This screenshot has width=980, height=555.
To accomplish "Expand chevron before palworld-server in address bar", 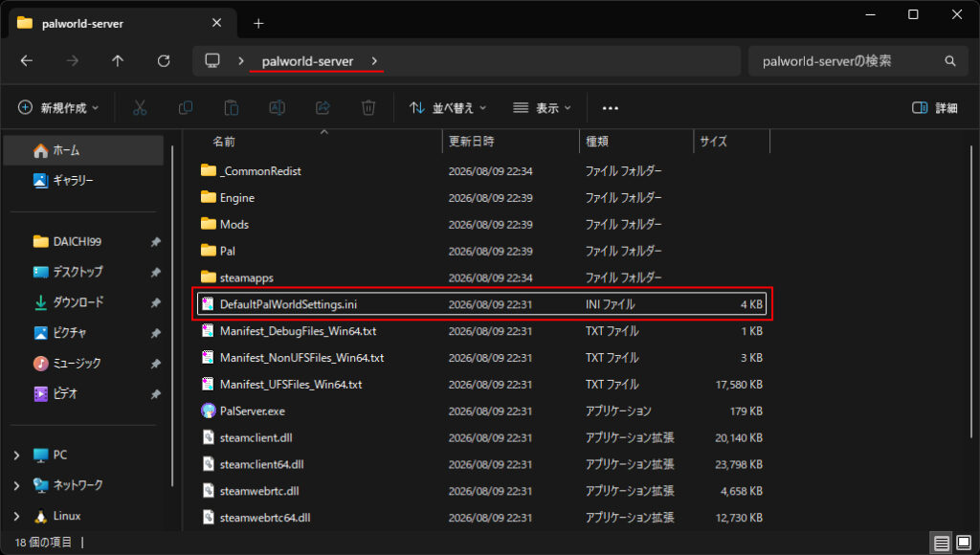I will click(x=240, y=61).
